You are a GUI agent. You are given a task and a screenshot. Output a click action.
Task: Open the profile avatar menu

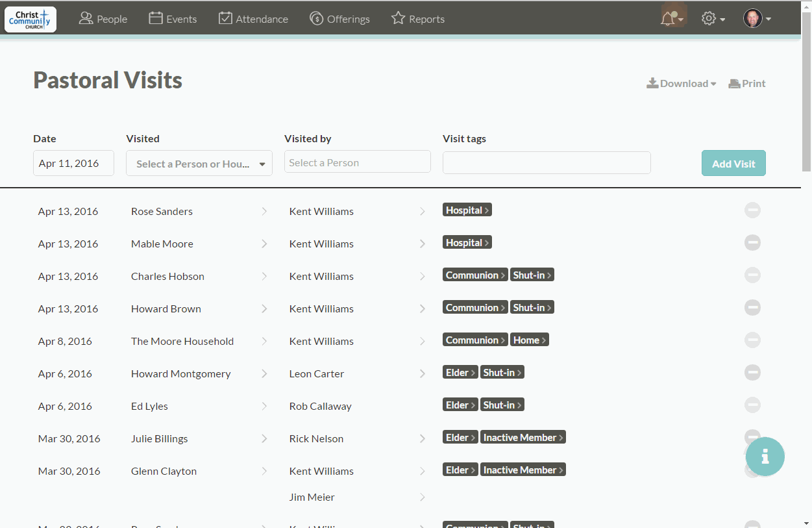756,18
